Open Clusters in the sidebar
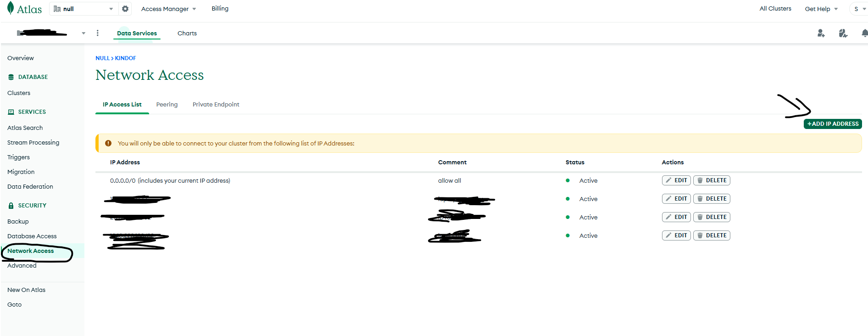868x336 pixels. 19,93
